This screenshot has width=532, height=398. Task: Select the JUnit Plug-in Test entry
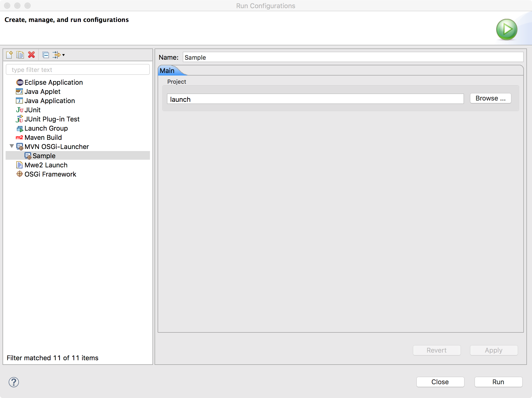(x=52, y=119)
